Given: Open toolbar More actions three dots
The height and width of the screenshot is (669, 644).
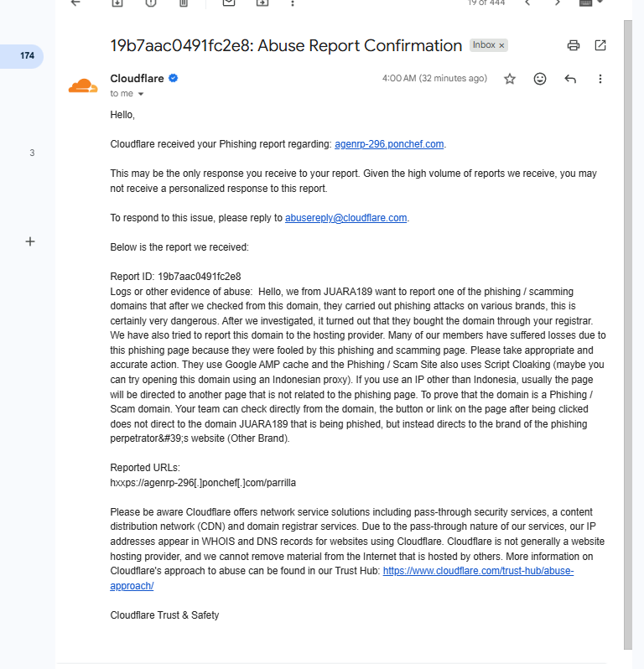Looking at the screenshot, I should pos(293,3).
